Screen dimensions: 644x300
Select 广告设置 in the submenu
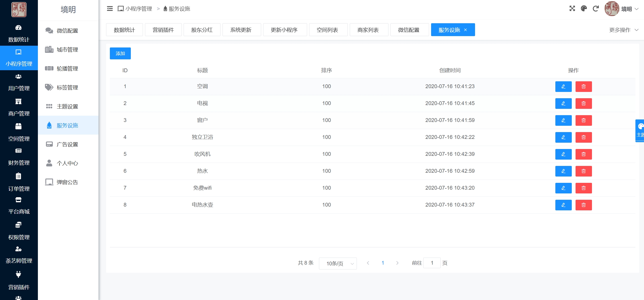(x=67, y=144)
